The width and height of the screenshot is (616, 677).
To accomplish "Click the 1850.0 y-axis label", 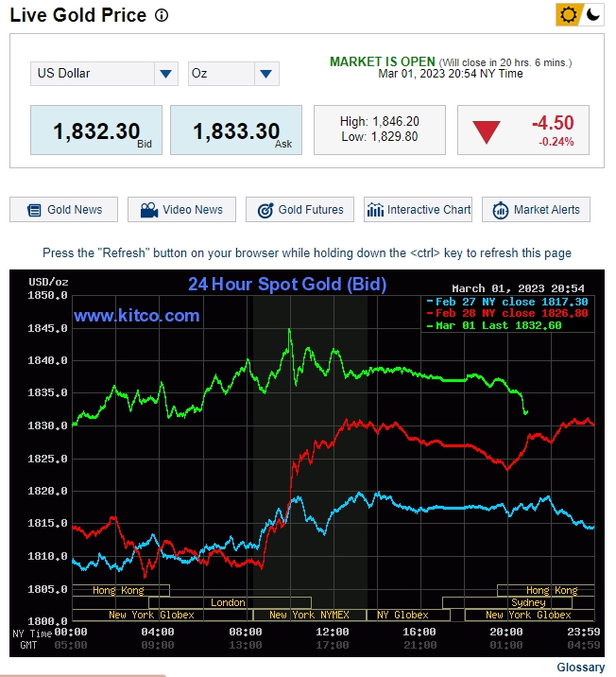I will [x=47, y=296].
